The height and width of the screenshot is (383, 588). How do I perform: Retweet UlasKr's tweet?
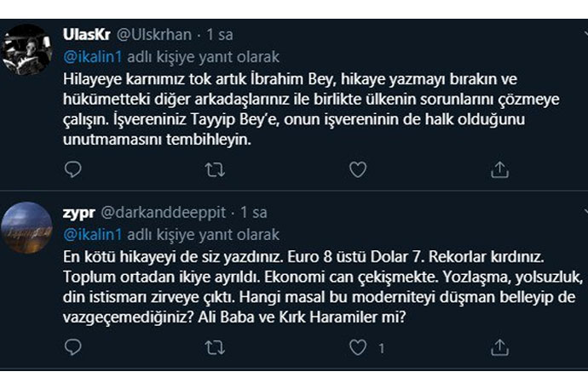pyautogui.click(x=216, y=170)
